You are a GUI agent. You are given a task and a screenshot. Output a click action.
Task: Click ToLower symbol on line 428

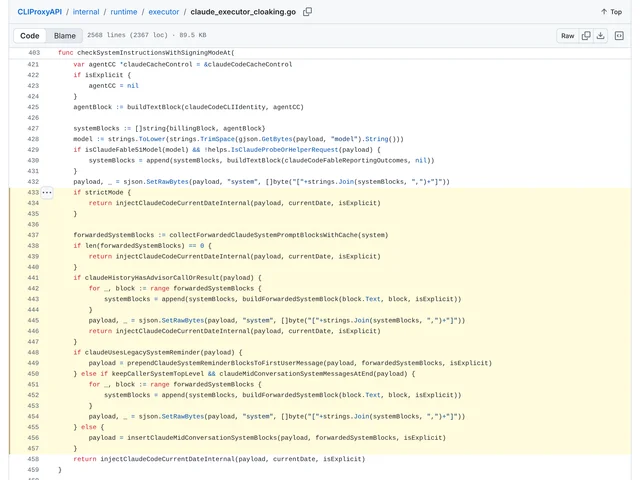(x=152, y=139)
